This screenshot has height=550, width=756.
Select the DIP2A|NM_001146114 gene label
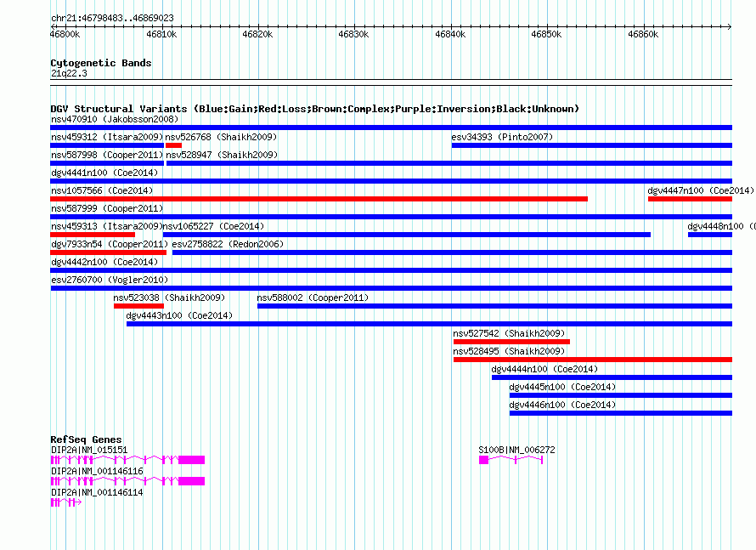[97, 492]
